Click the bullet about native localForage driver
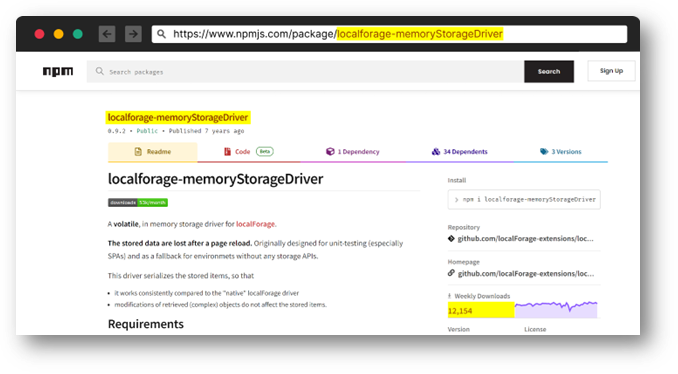Screen dimensions: 678x374 click(206, 293)
